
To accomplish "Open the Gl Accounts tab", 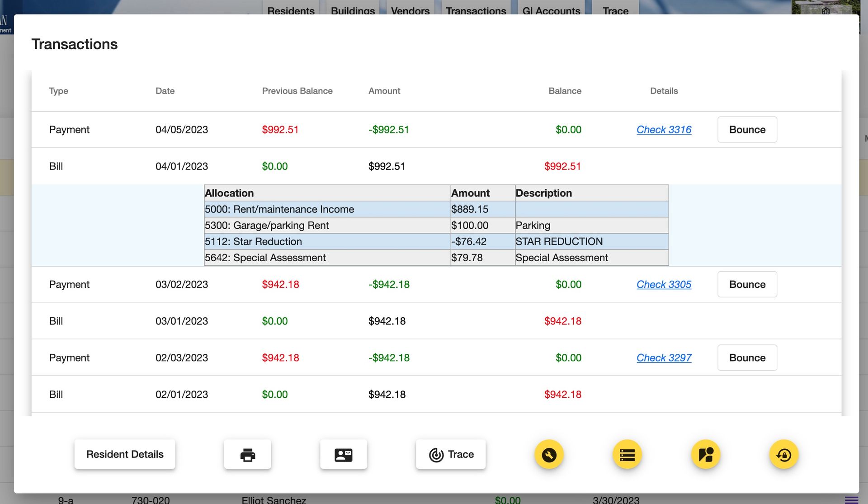I will click(x=551, y=11).
